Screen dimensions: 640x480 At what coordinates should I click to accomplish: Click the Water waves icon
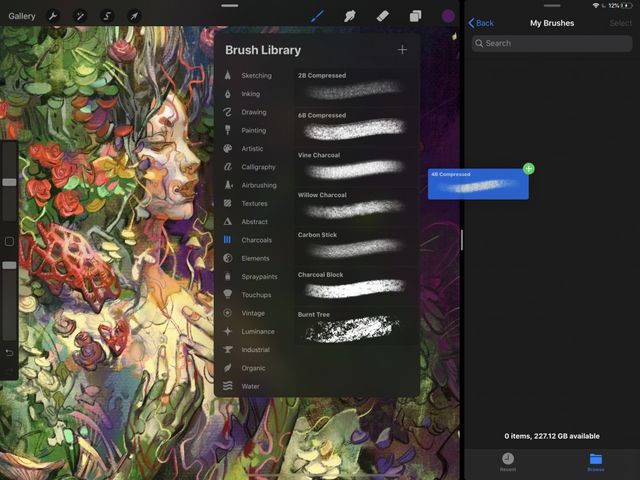coord(228,386)
